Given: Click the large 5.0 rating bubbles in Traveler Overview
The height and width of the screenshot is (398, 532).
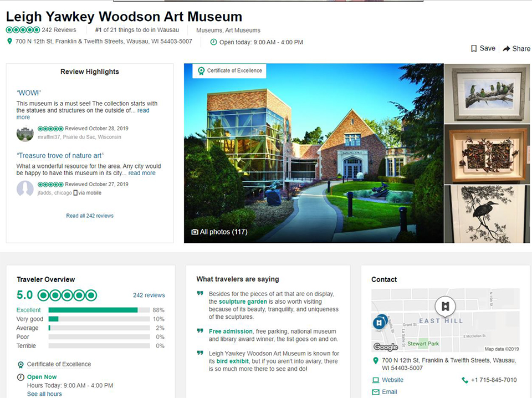Looking at the screenshot, I should point(67,295).
